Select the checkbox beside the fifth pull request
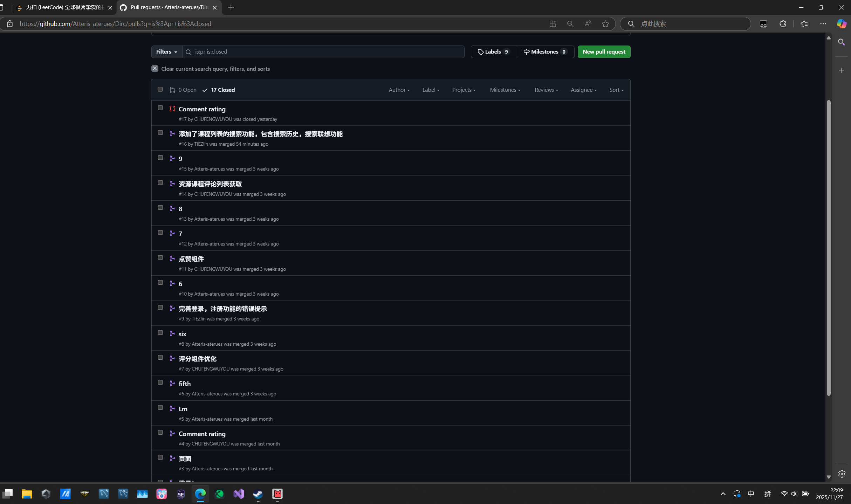Image resolution: width=851 pixels, height=504 pixels. 160,382
